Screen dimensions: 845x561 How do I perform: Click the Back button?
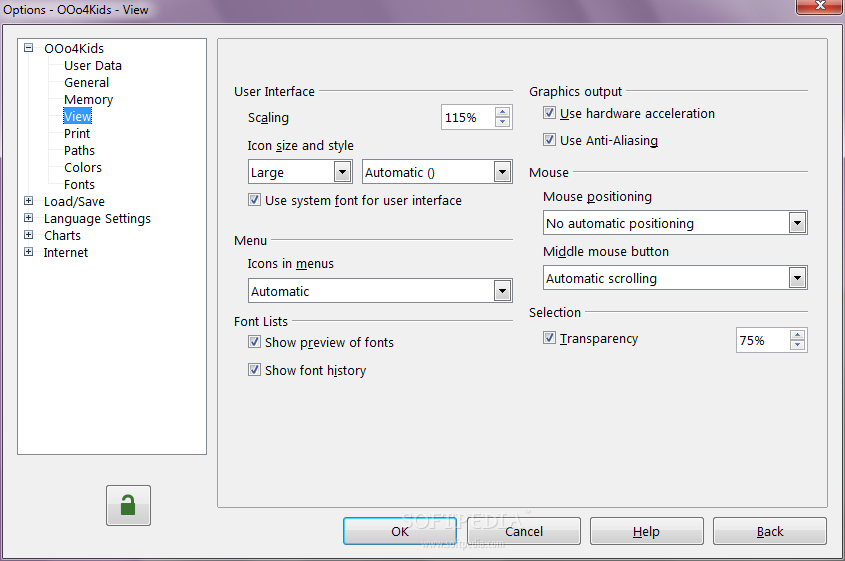[770, 531]
